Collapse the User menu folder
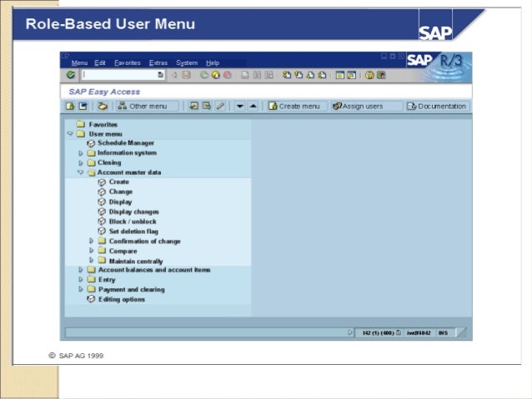The image size is (532, 399). click(x=70, y=134)
